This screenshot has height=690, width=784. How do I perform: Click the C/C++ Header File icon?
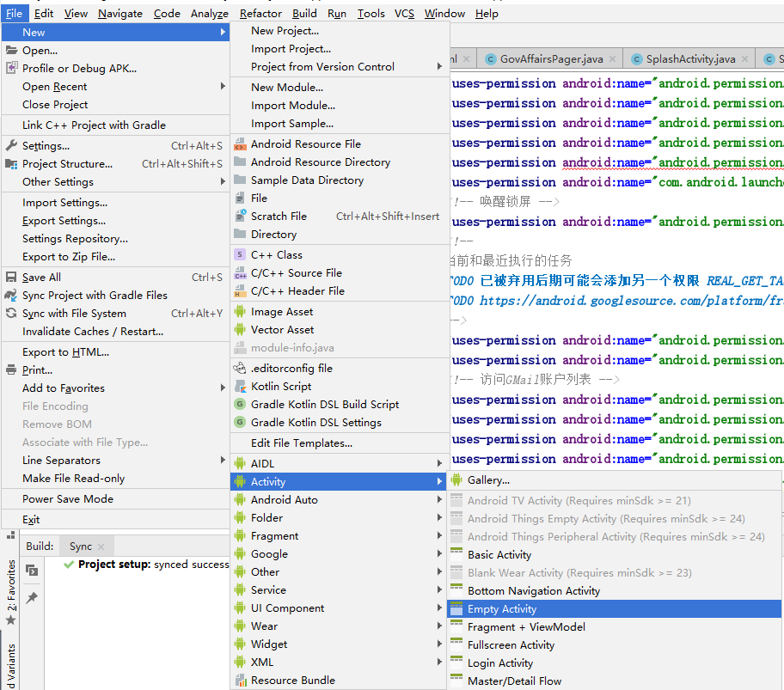tap(240, 290)
